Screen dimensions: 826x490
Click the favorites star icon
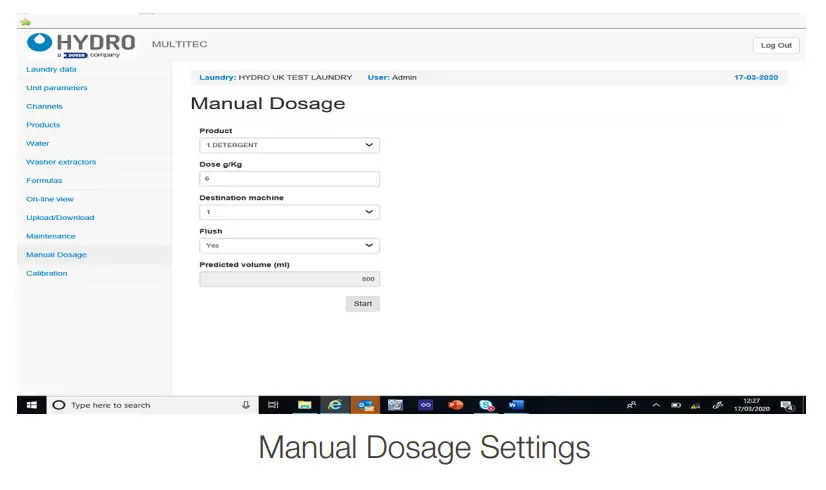25,22
